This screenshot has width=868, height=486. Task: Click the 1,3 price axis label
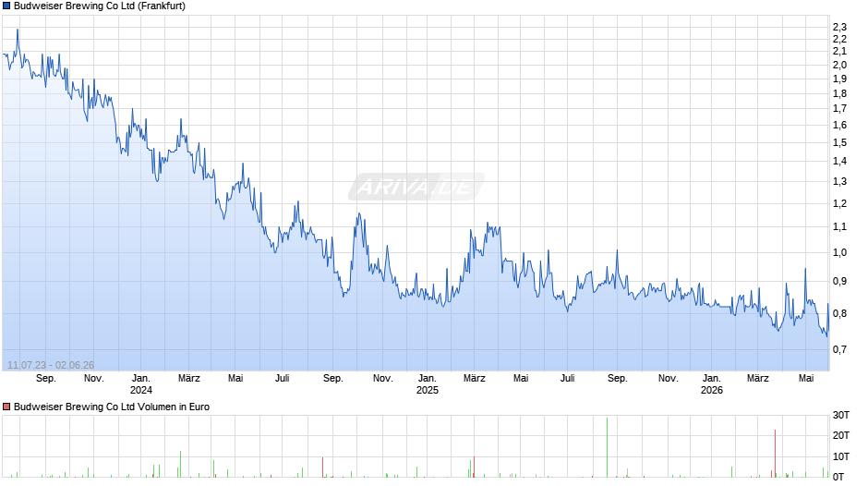coord(839,181)
